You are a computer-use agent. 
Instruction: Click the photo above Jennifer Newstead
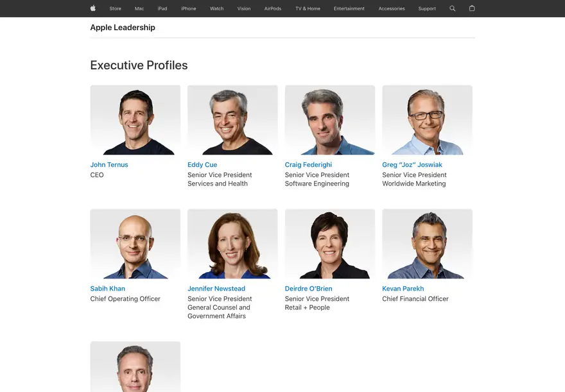pos(232,244)
